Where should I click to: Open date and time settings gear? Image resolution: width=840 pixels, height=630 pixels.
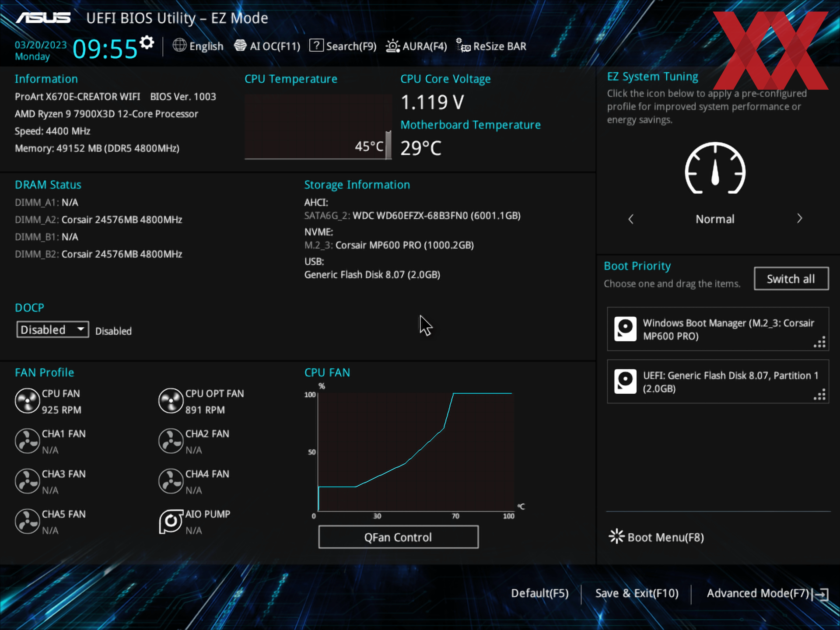(147, 42)
